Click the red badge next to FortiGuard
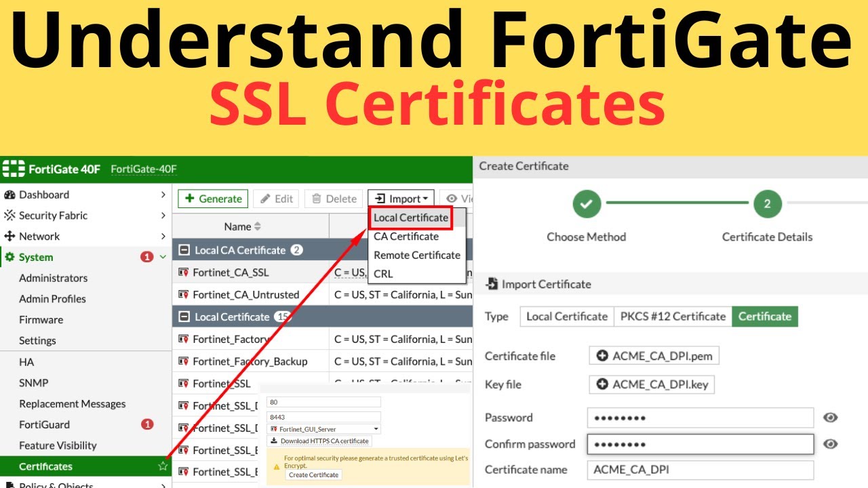 [x=147, y=424]
